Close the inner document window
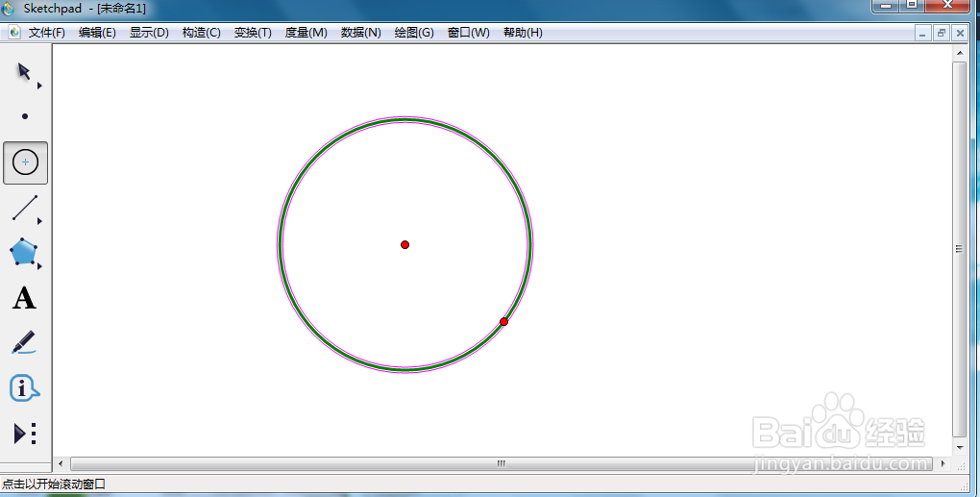This screenshot has width=980, height=497. [x=960, y=33]
